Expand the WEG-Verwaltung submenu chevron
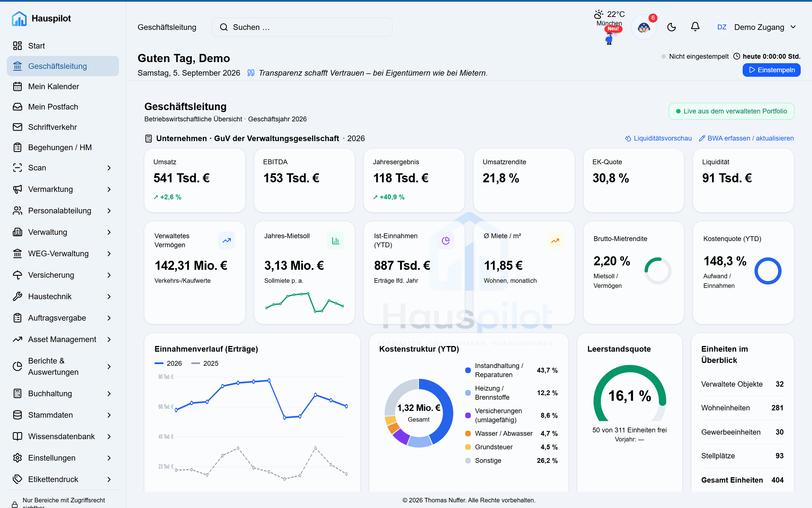Image resolution: width=812 pixels, height=508 pixels. coord(109,254)
